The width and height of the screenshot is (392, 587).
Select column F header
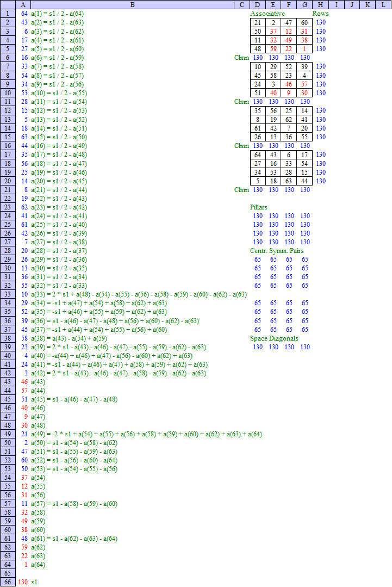pos(289,4)
